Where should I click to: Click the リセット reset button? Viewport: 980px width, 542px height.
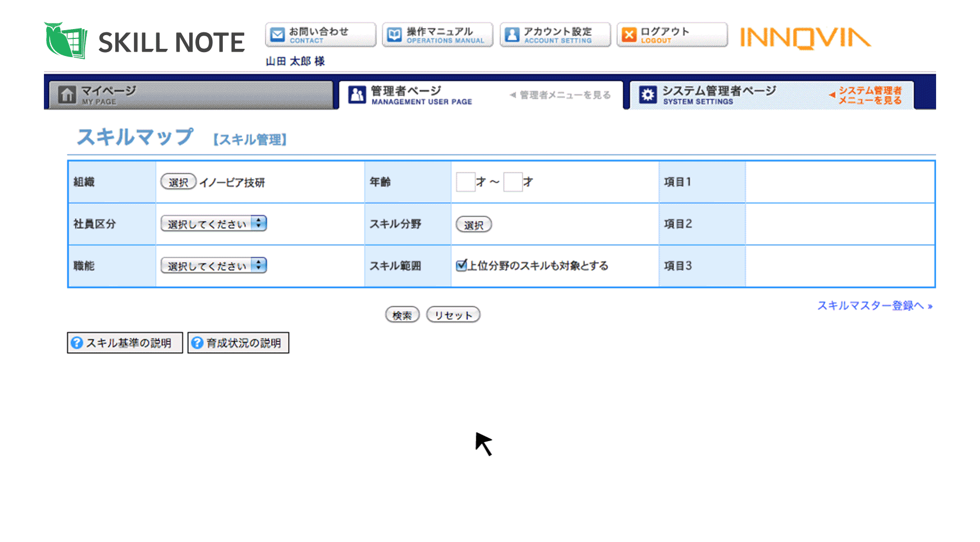coord(453,314)
